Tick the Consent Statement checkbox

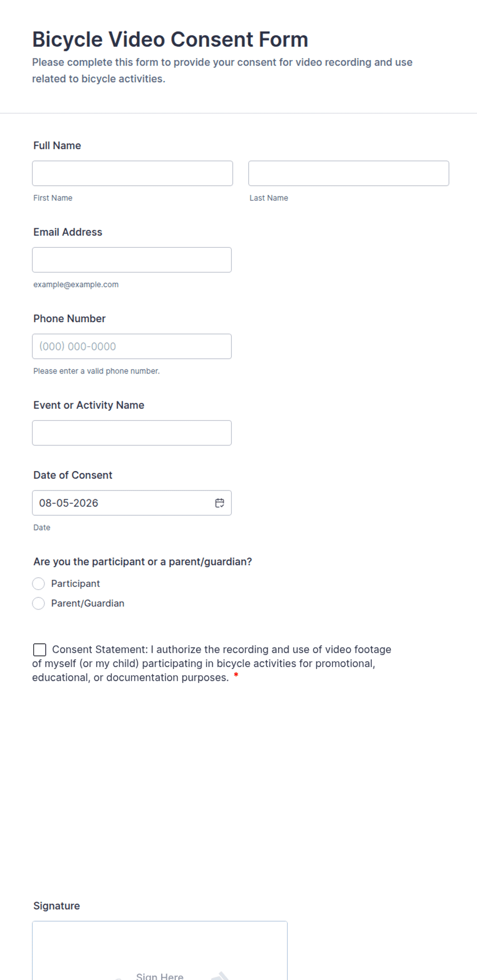pos(39,650)
